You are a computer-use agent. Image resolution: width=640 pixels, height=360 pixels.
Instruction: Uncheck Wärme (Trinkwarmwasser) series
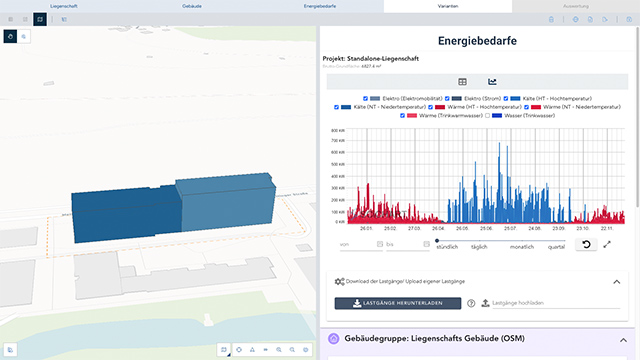tap(402, 116)
